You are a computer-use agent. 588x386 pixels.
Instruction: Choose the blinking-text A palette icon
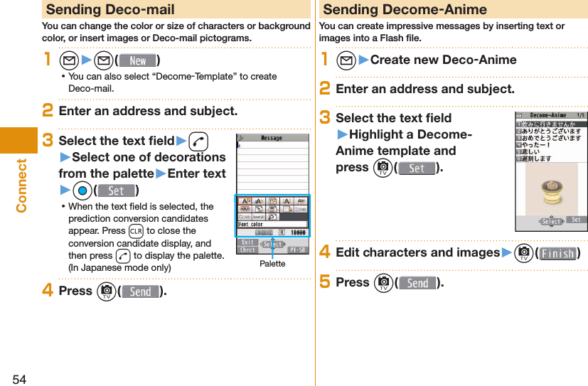287,201
